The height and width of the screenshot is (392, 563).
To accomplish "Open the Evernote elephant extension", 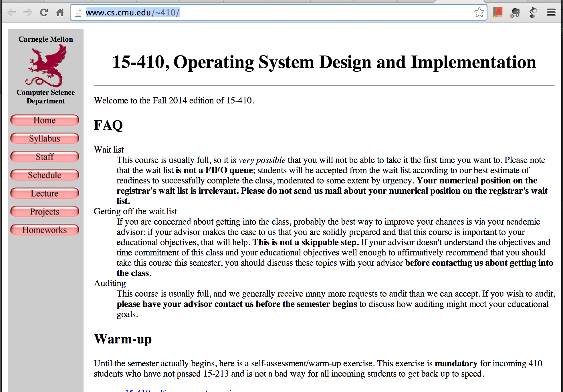I will pos(515,13).
